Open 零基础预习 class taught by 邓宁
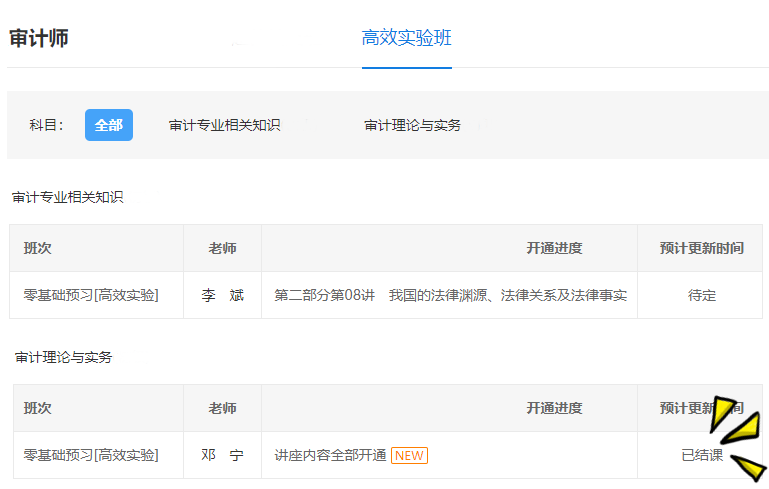This screenshot has height=489, width=769. click(x=91, y=455)
